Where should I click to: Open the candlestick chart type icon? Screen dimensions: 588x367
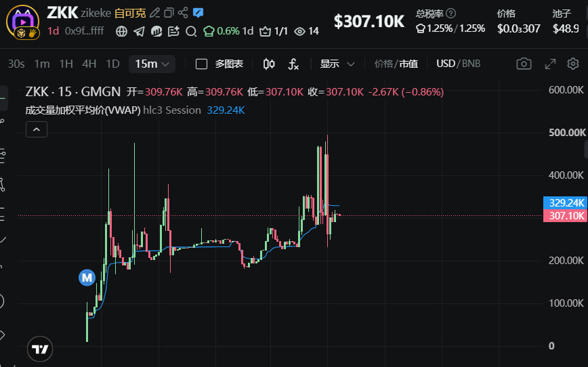(269, 64)
